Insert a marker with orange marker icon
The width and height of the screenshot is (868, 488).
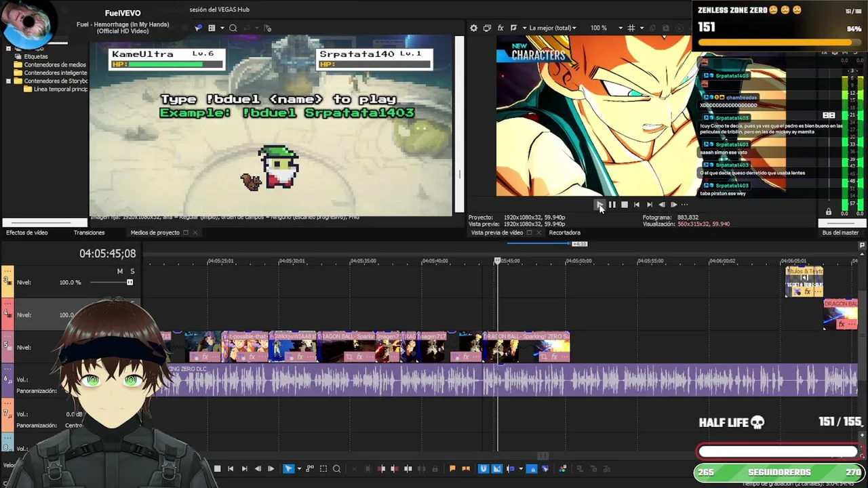click(452, 468)
